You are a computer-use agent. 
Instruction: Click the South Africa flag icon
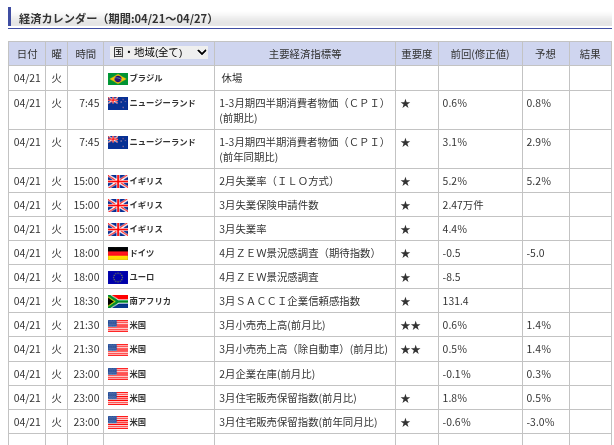(117, 301)
